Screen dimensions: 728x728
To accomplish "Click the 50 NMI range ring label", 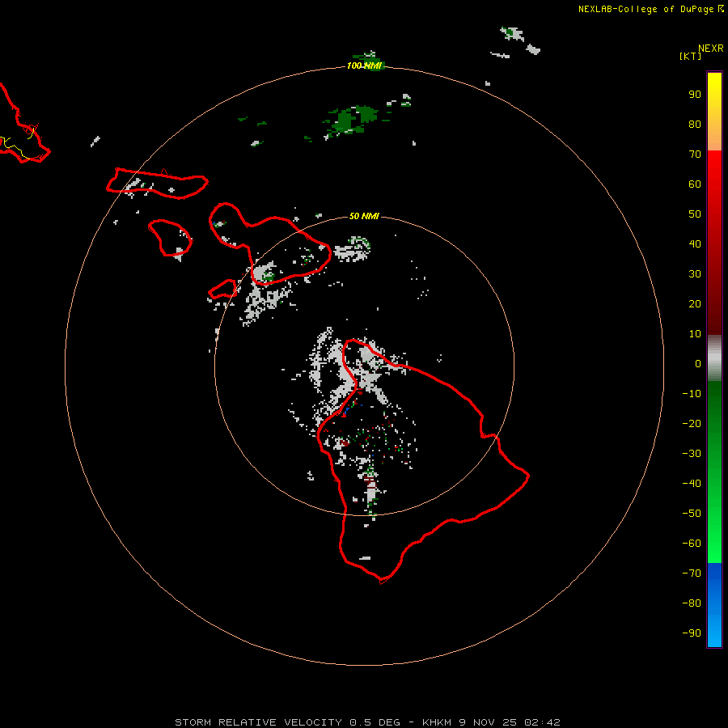I will click(364, 216).
